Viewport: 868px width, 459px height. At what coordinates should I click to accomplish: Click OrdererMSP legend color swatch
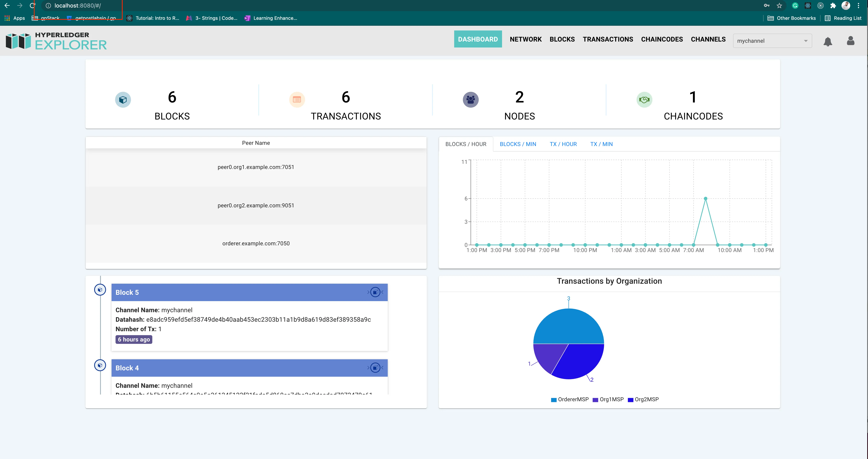(x=554, y=400)
